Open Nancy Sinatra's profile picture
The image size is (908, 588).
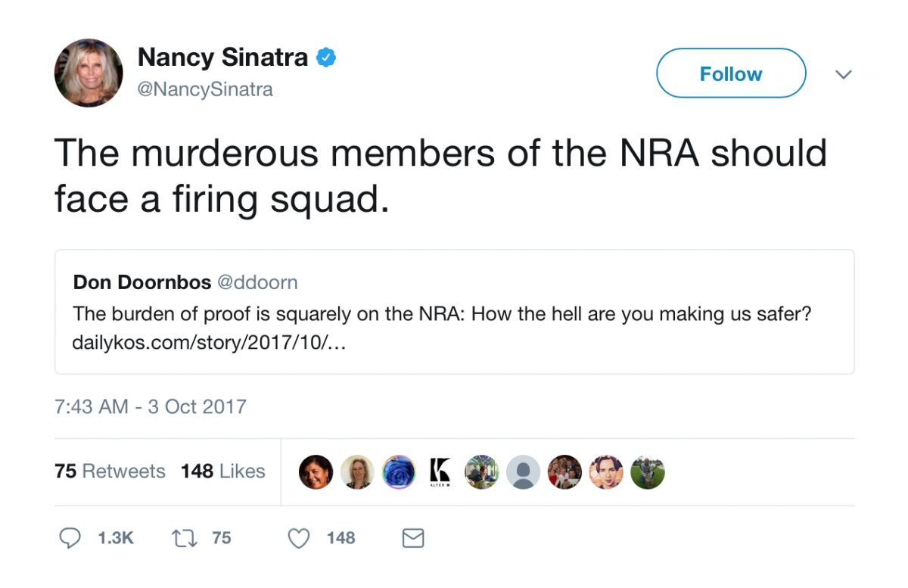(89, 73)
